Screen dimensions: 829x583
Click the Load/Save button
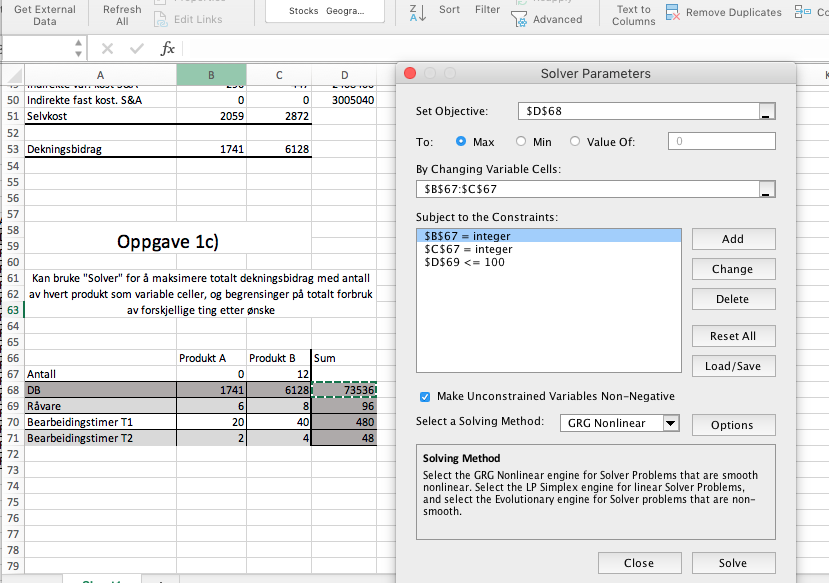pos(733,366)
